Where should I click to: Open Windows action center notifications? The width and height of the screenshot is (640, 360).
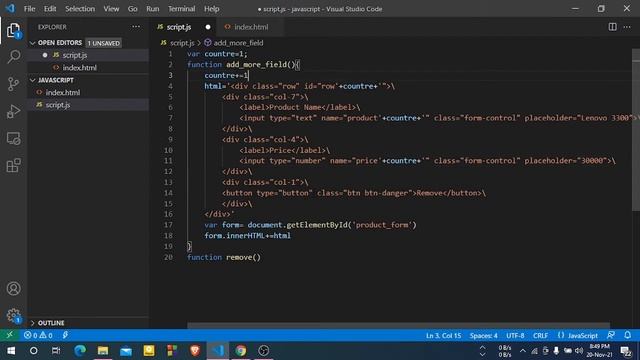click(x=626, y=351)
